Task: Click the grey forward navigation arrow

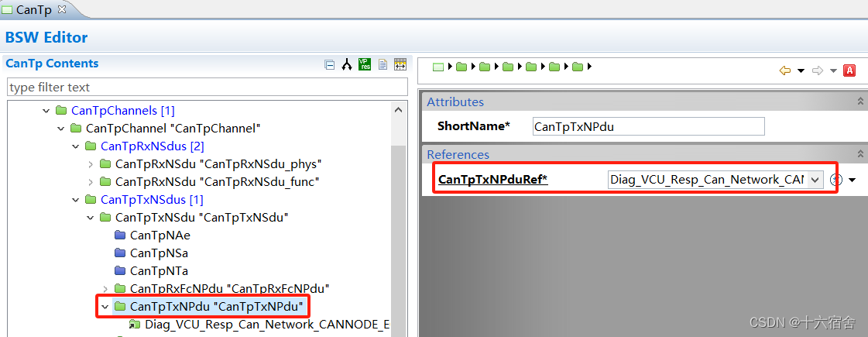Action: (817, 70)
